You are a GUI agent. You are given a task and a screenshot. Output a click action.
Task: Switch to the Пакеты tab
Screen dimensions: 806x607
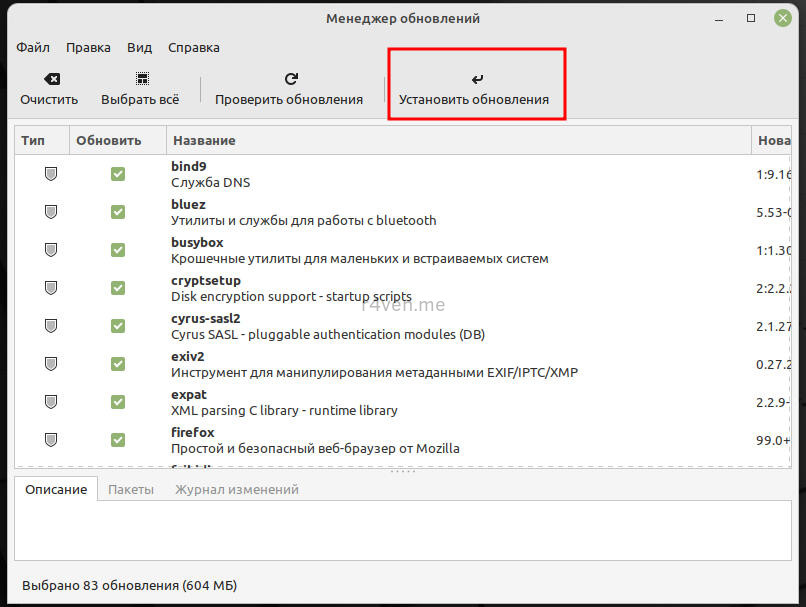[x=131, y=490]
